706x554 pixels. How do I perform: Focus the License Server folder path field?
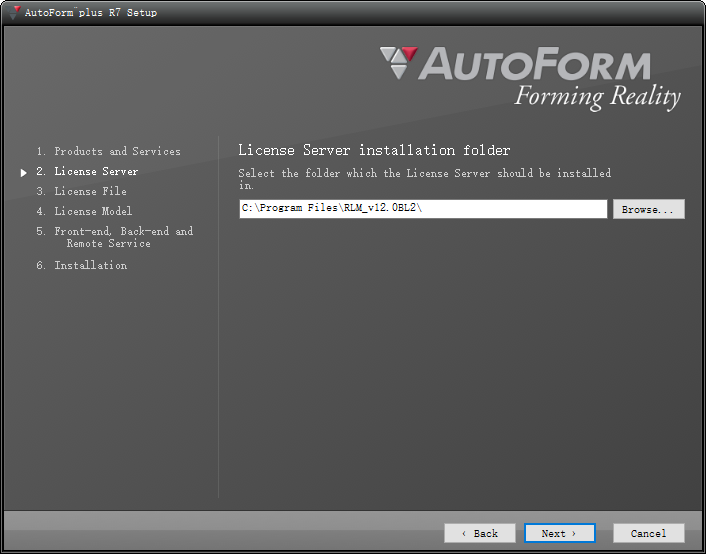point(423,209)
